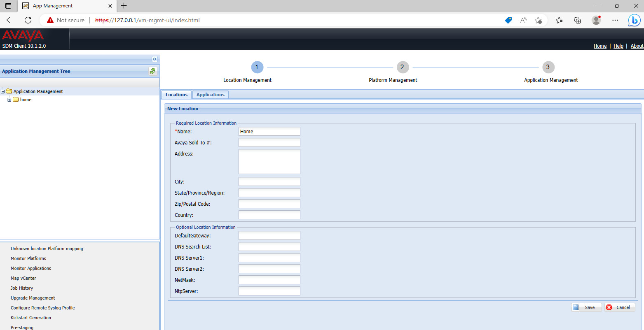Expand the home folder tree node
Image resolution: width=644 pixels, height=330 pixels.
coord(9,100)
